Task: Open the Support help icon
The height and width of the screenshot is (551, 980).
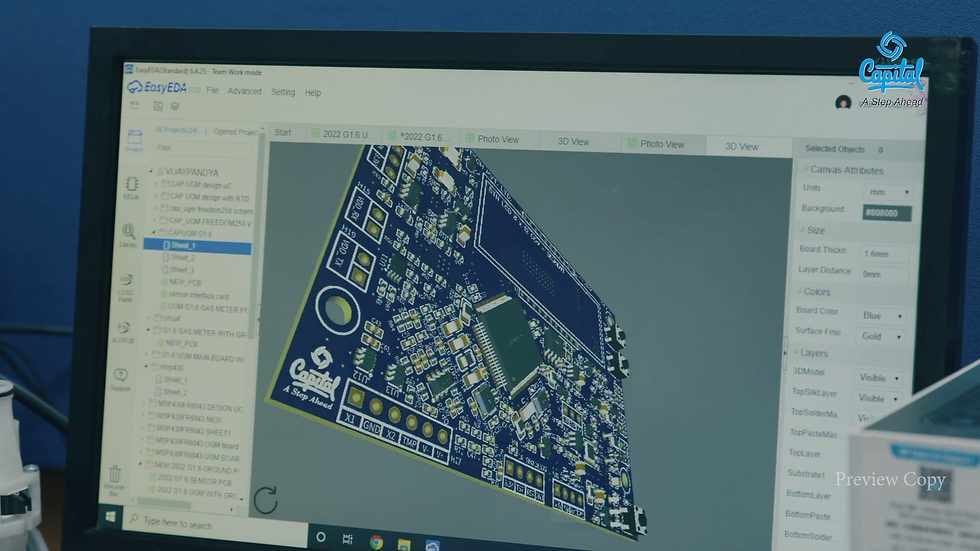Action: coord(121,379)
